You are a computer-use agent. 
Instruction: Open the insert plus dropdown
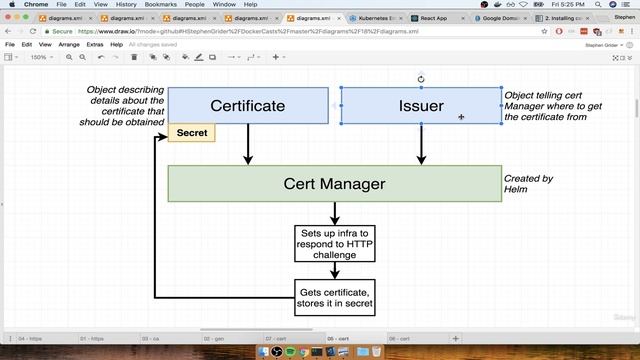[278, 57]
